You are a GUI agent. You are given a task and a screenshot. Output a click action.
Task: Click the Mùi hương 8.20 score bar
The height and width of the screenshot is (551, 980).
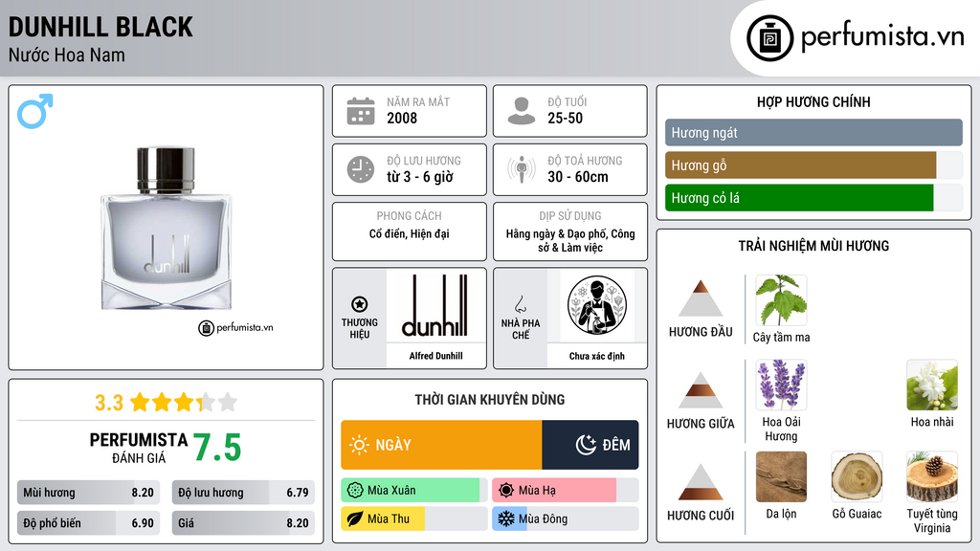click(x=88, y=493)
